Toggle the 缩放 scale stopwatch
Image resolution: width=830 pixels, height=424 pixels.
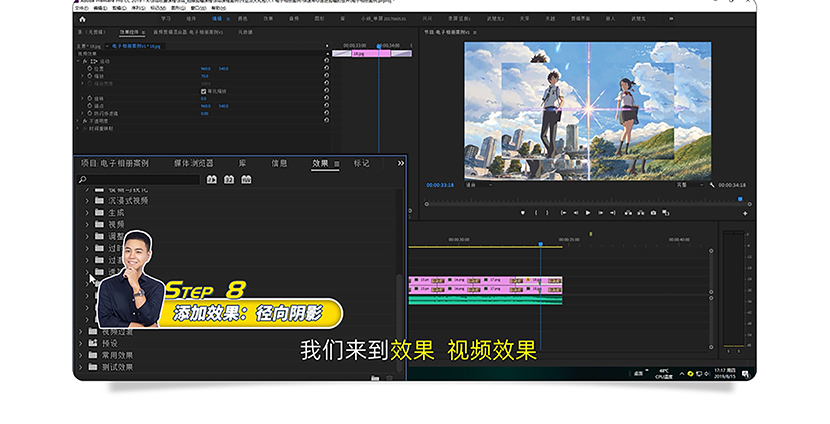(89, 76)
